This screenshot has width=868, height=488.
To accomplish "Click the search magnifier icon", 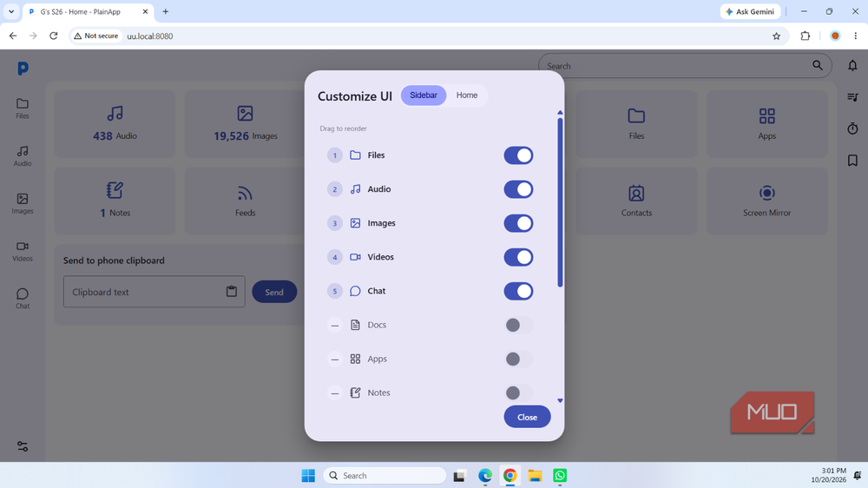I will tap(817, 65).
